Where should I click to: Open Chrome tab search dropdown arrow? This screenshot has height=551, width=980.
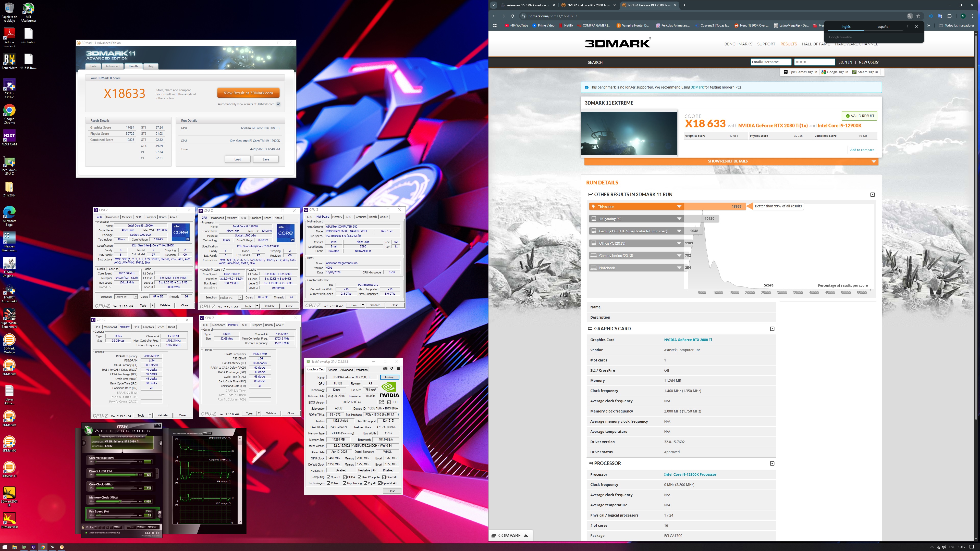[x=494, y=5]
